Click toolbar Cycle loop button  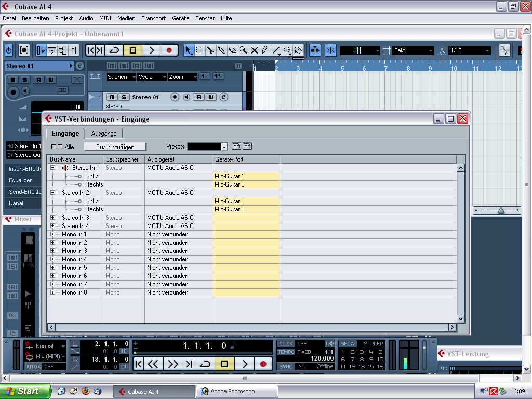pyautogui.click(x=114, y=50)
